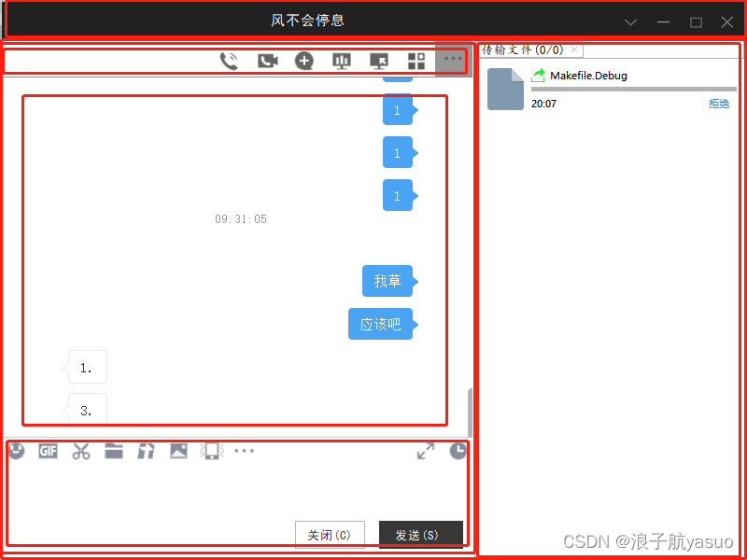Open the remote desktop icon
The height and width of the screenshot is (560, 747).
point(379,61)
